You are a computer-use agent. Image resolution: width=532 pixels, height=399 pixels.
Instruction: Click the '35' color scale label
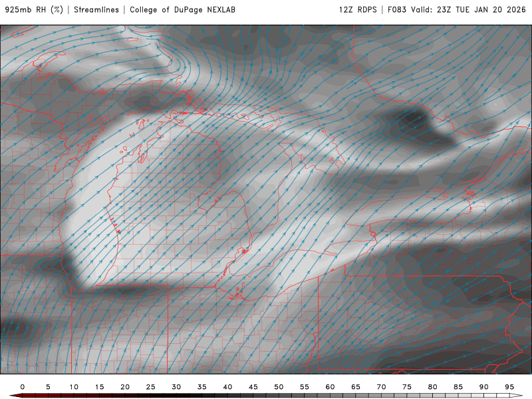(202, 387)
